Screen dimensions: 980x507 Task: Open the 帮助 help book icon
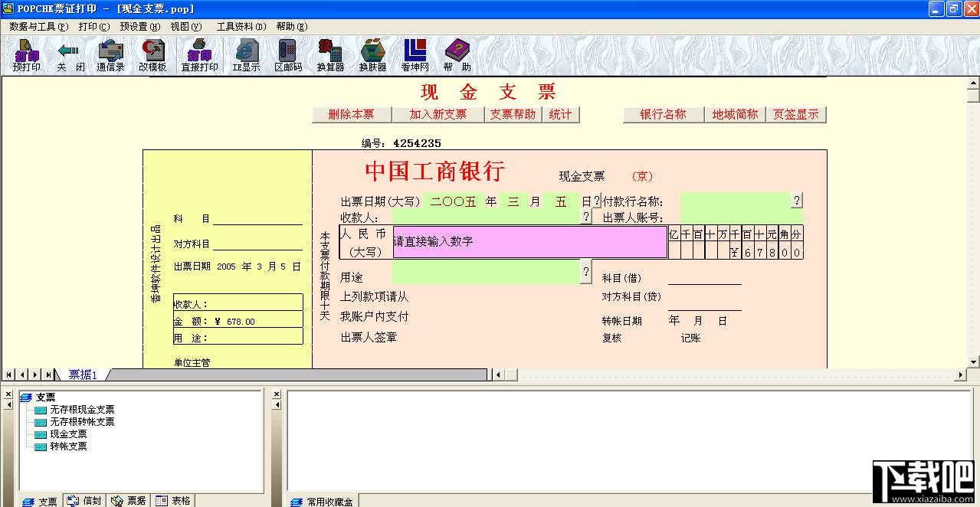[x=457, y=54]
